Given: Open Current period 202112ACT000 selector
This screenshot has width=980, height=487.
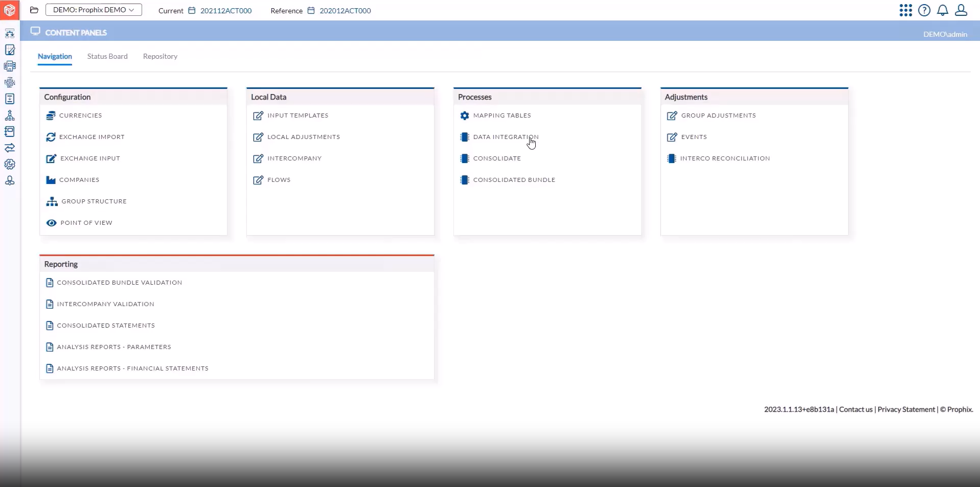Looking at the screenshot, I should click(225, 11).
